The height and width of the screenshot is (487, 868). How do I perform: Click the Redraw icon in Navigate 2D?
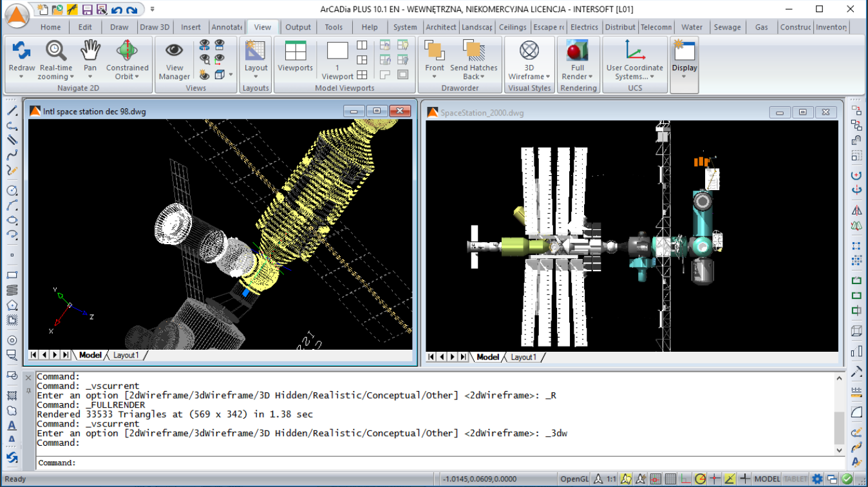click(x=21, y=50)
